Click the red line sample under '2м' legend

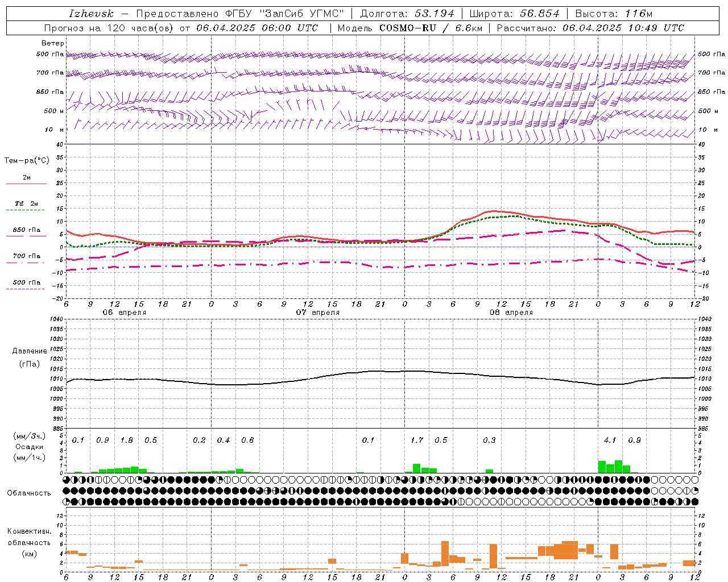point(26,184)
